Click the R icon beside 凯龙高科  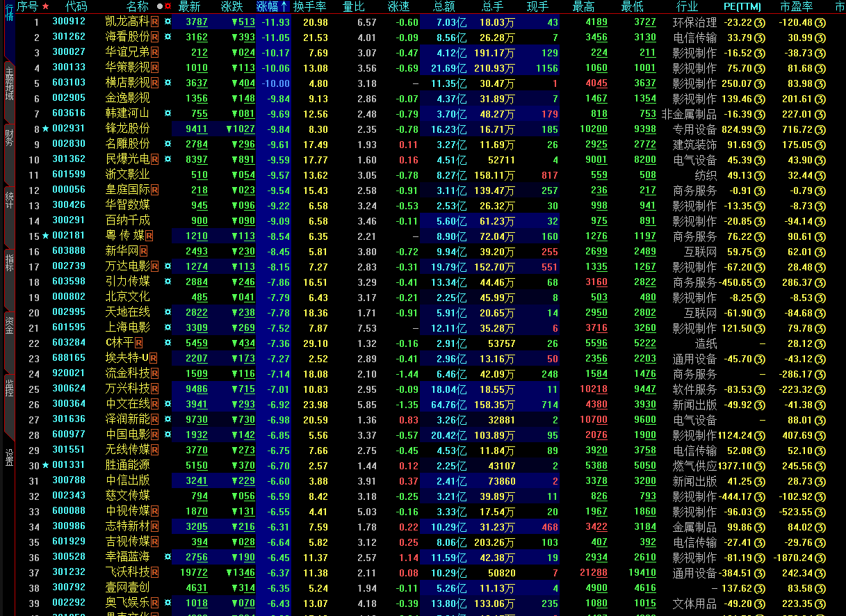(x=154, y=22)
